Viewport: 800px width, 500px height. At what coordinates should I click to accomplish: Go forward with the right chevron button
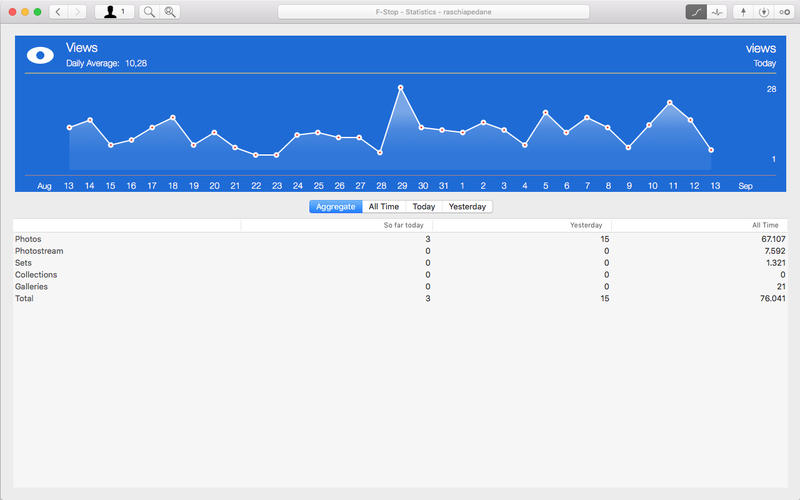point(77,12)
